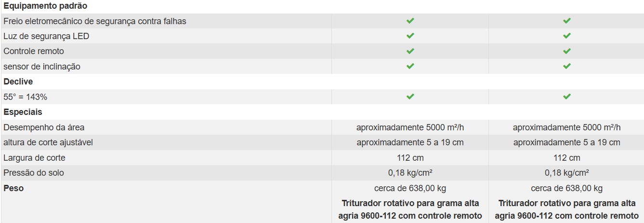Open the right Triturador rotativo agria 9600-112 product name
This screenshot has width=644, height=223.
click(x=567, y=209)
